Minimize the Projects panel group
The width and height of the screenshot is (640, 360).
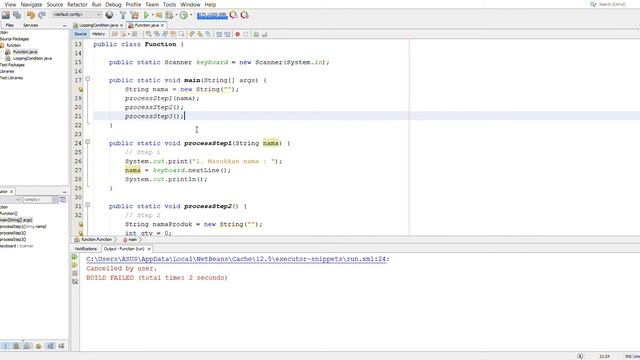pos(64,25)
